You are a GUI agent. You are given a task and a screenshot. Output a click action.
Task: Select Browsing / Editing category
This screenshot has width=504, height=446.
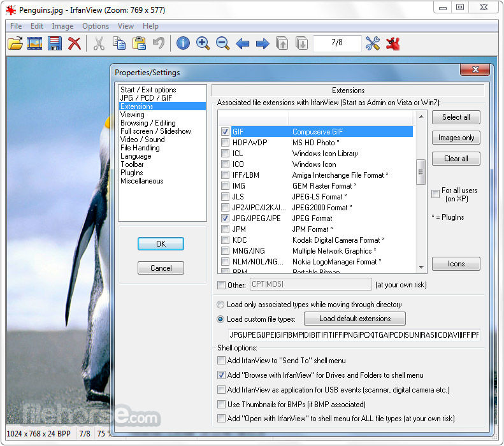coord(148,123)
